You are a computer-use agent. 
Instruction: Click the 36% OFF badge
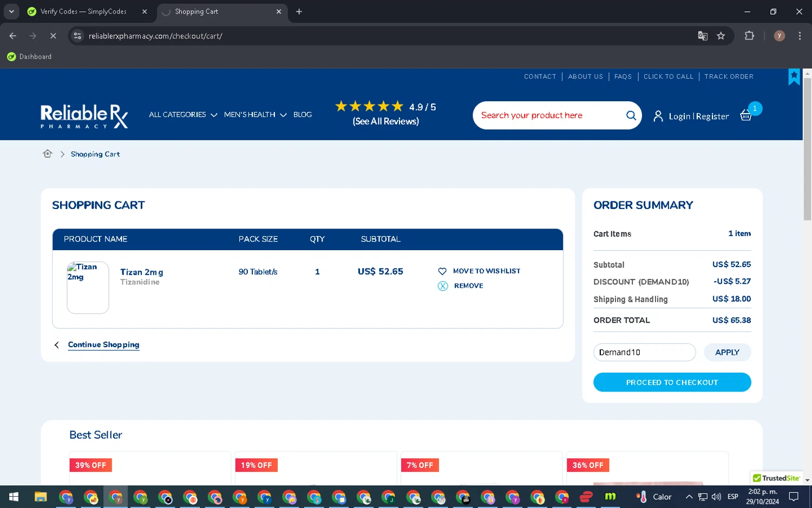coord(588,465)
